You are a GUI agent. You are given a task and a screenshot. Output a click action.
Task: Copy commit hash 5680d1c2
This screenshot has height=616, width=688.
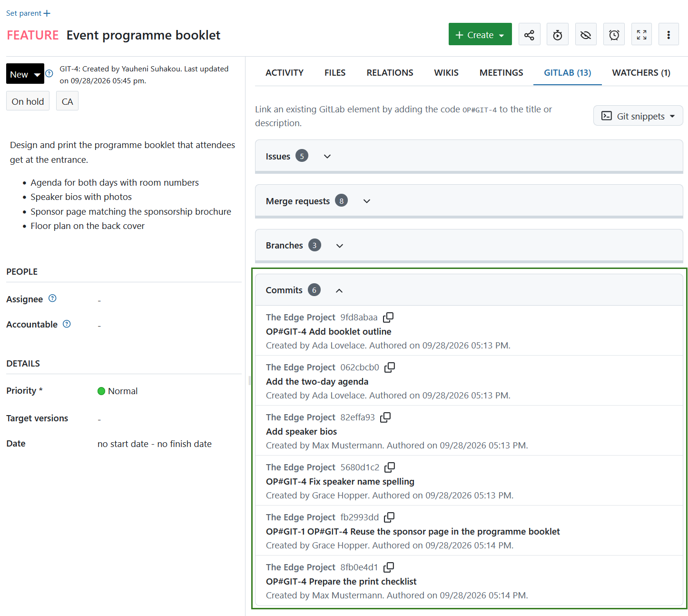click(390, 467)
